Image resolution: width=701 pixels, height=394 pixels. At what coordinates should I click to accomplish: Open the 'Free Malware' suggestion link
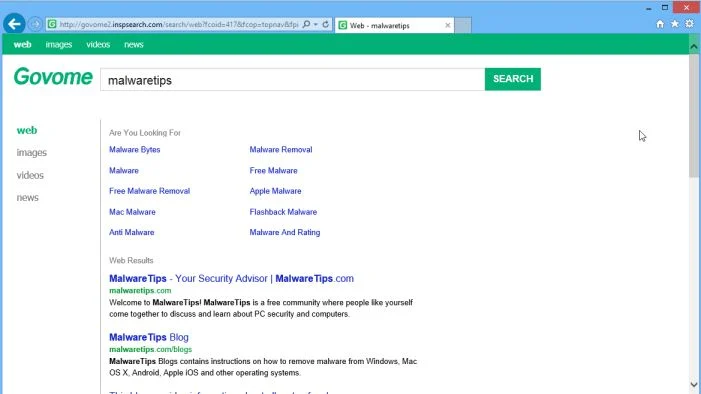(x=273, y=171)
